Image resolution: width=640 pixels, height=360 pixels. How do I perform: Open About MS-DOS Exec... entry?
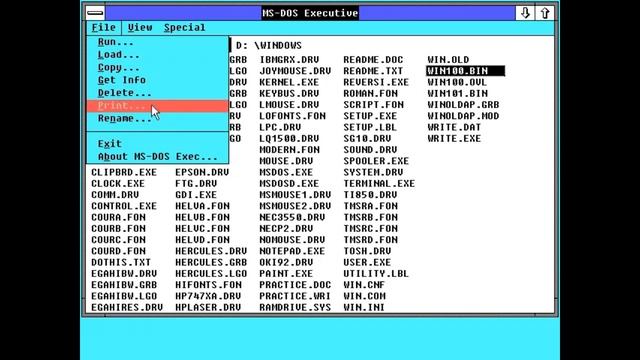coord(157,156)
